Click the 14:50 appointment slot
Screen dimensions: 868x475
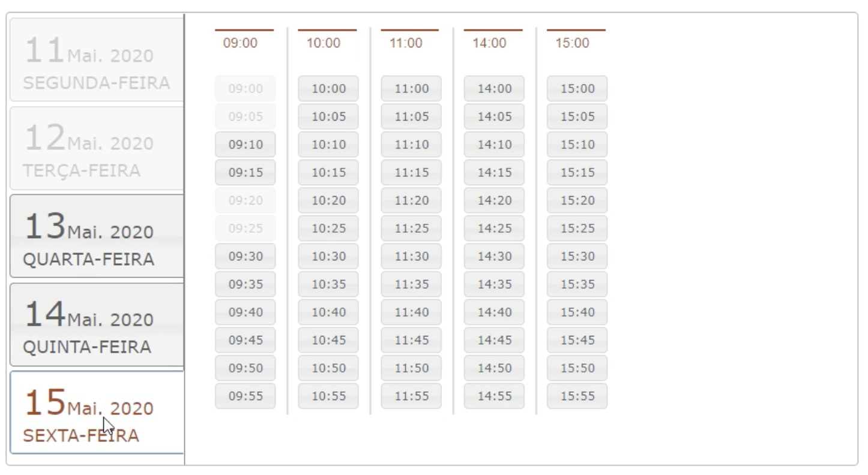point(494,368)
